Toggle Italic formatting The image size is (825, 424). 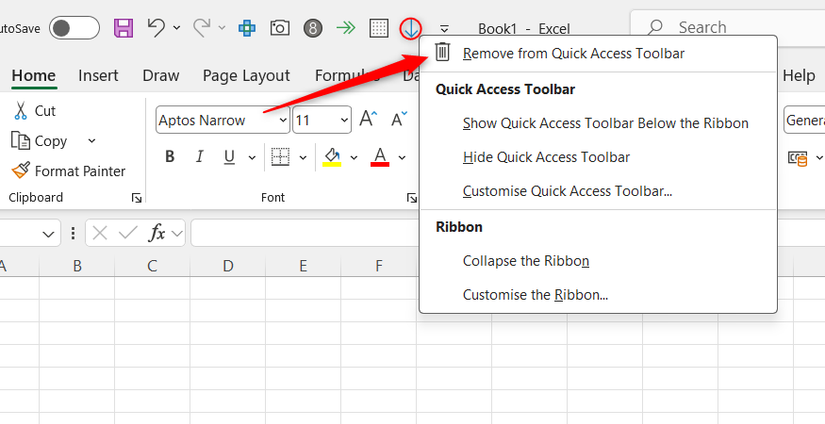(x=199, y=157)
